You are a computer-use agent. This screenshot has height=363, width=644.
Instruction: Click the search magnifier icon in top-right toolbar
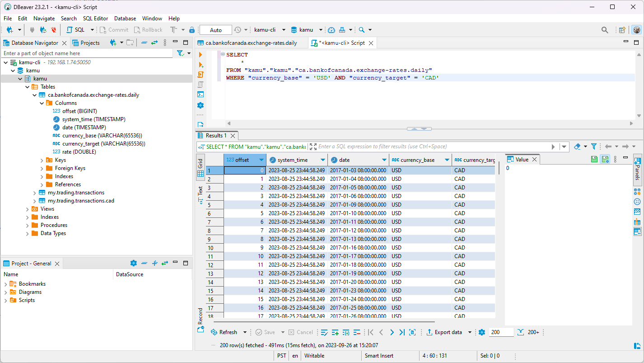[x=605, y=30]
